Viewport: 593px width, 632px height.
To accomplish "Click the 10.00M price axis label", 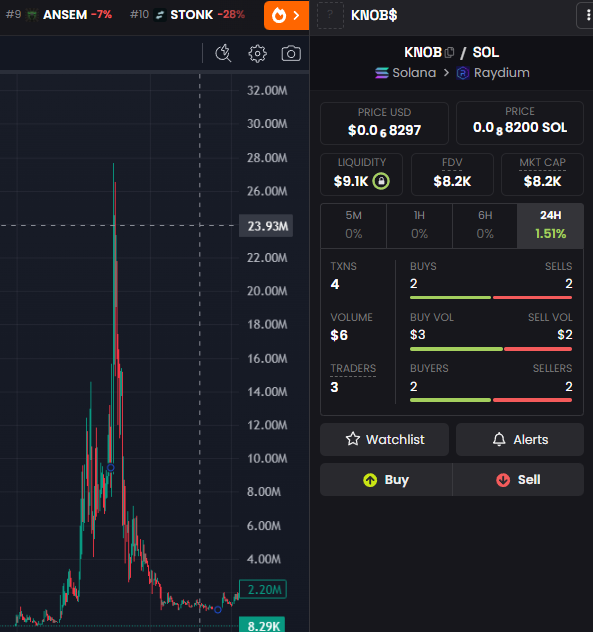I will pyautogui.click(x=267, y=458).
